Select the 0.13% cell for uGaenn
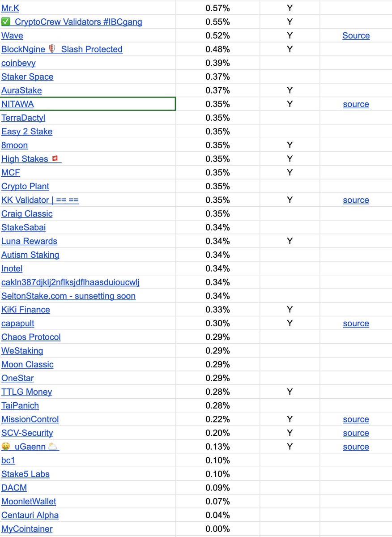392x537 pixels. [217, 447]
